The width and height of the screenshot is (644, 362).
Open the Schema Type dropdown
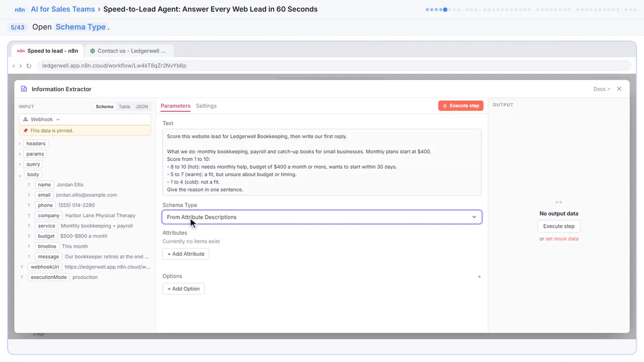point(322,217)
